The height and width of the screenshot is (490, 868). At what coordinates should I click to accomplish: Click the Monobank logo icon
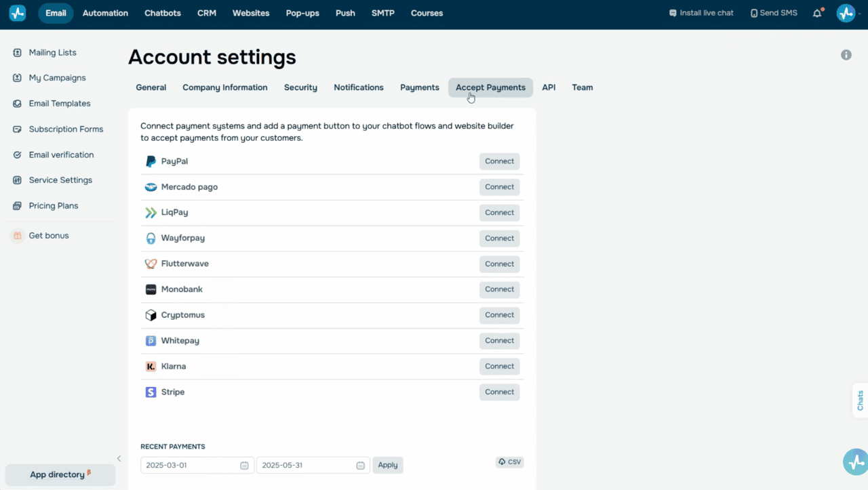coord(151,289)
